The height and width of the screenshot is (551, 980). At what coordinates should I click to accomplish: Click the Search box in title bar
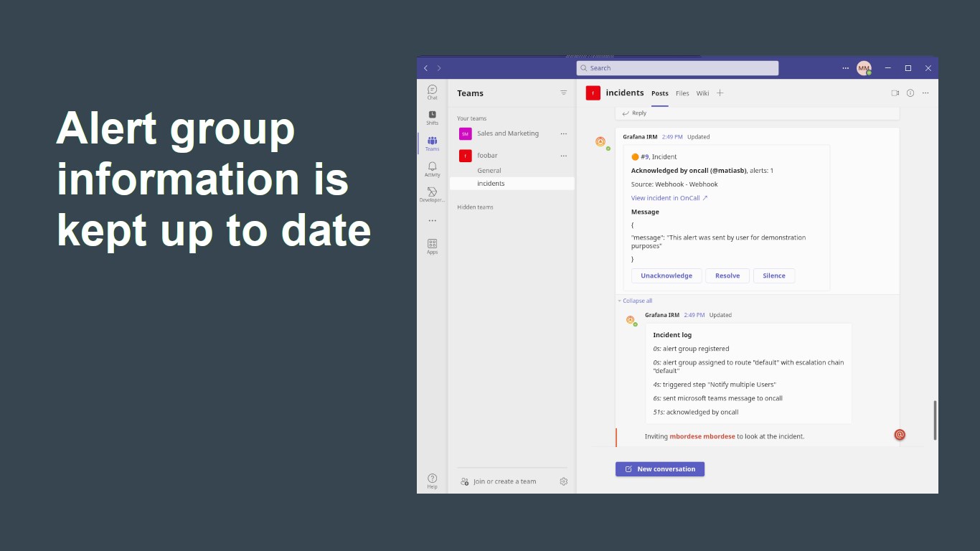click(x=677, y=68)
